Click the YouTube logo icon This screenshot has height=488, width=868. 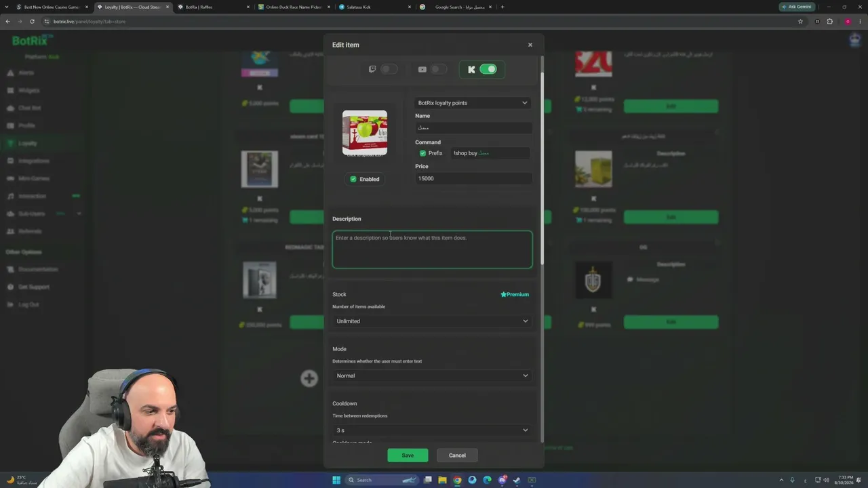point(422,69)
